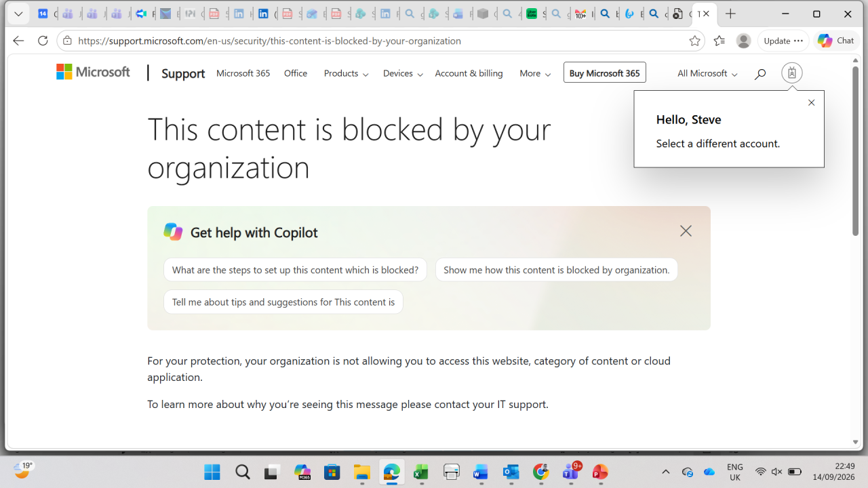The image size is (868, 488).
Task: Click the Update button in toolbar
Action: (783, 41)
